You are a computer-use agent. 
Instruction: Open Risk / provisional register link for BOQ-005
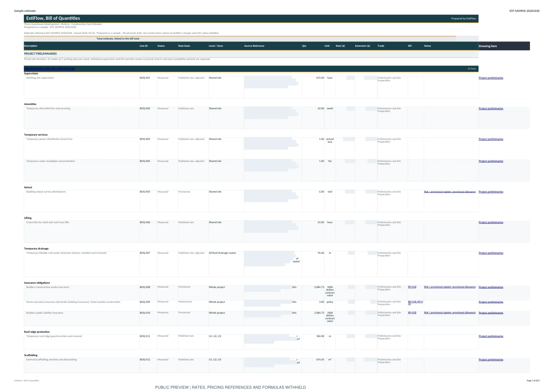coord(450,192)
